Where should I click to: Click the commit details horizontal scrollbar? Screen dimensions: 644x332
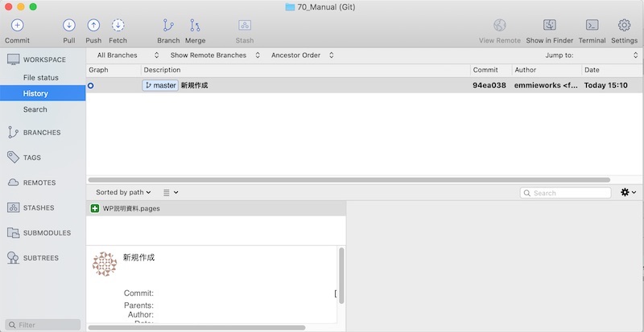pyautogui.click(x=196, y=327)
